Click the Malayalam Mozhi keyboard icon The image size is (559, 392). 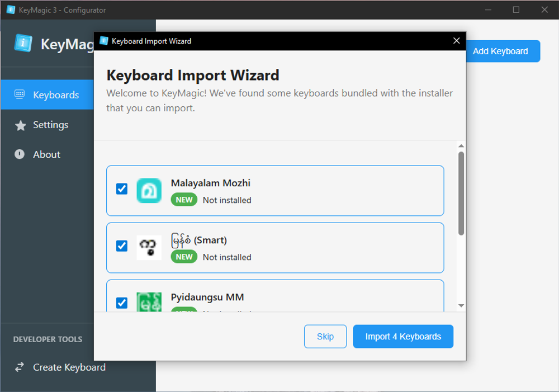pos(149,191)
